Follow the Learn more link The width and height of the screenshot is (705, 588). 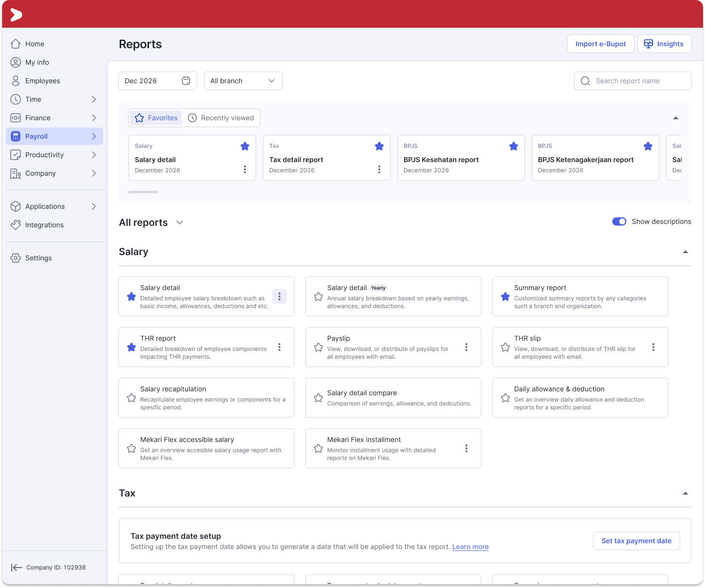pos(470,547)
